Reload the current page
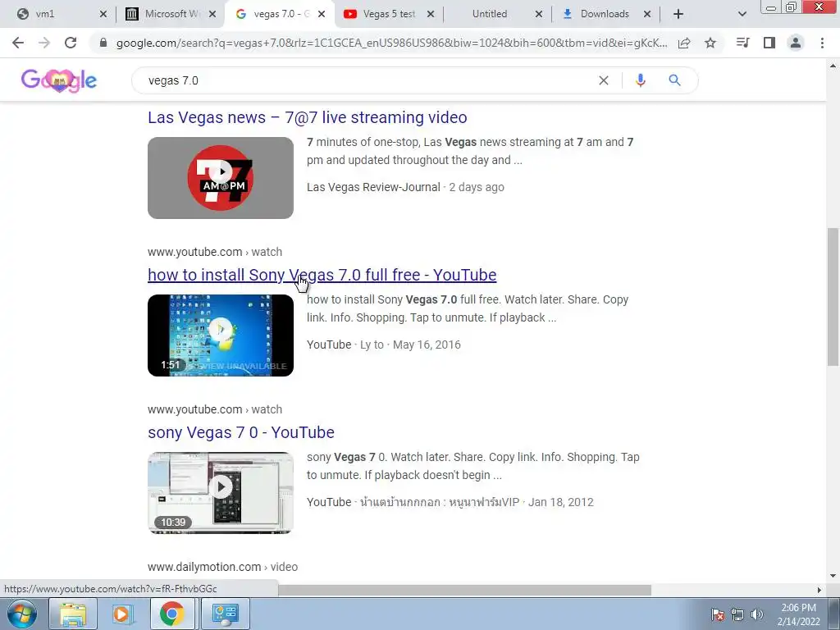The height and width of the screenshot is (630, 840). tap(71, 43)
